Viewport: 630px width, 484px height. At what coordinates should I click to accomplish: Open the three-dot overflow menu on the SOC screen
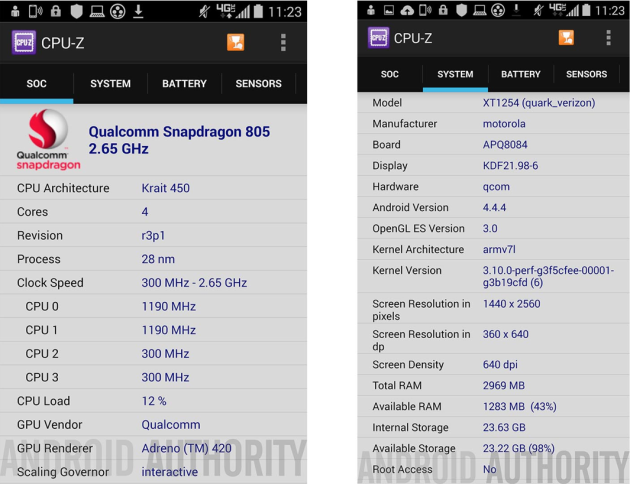[283, 42]
